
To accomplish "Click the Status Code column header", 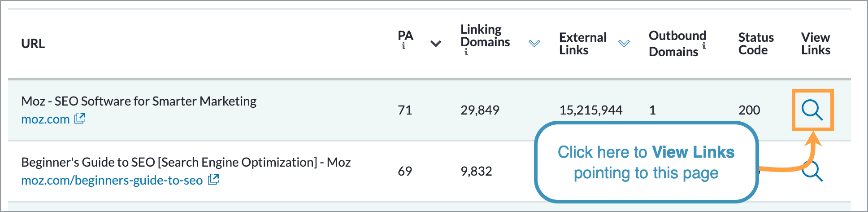I will tap(756, 44).
